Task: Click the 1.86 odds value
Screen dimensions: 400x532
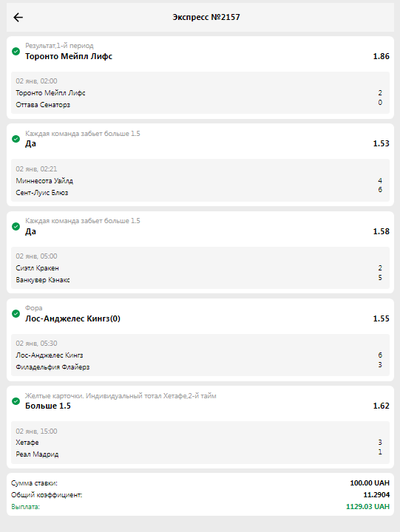Action: [x=381, y=56]
